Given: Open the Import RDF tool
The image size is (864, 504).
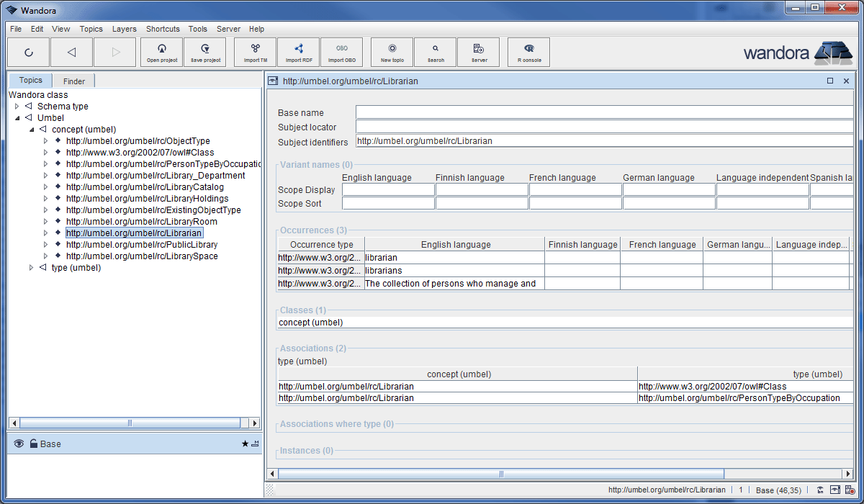Looking at the screenshot, I should pyautogui.click(x=298, y=51).
